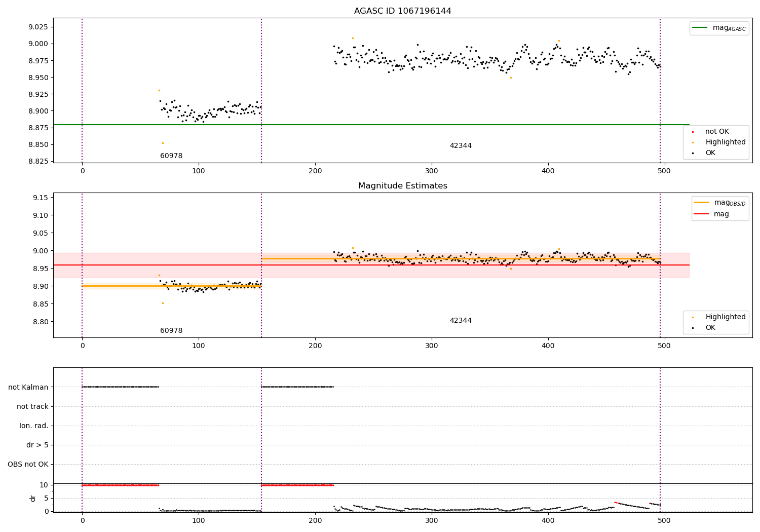Click 'not OK' legend entry in top plot
Screen dimensions: 760x532
pyautogui.click(x=717, y=132)
